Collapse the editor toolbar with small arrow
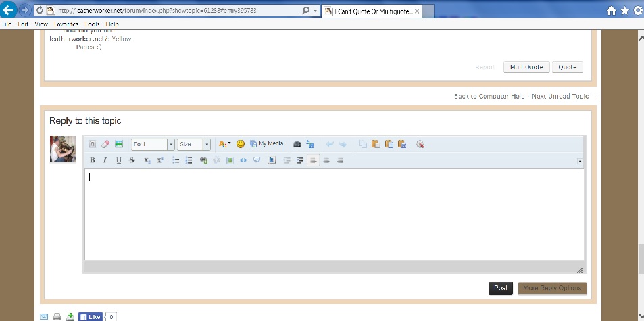The image size is (644, 321). pyautogui.click(x=580, y=161)
